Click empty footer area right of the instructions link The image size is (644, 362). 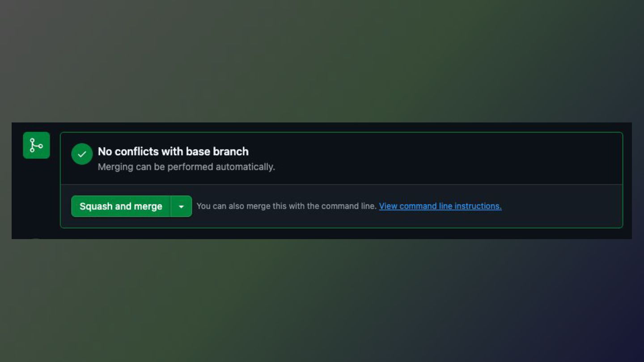tap(561, 206)
